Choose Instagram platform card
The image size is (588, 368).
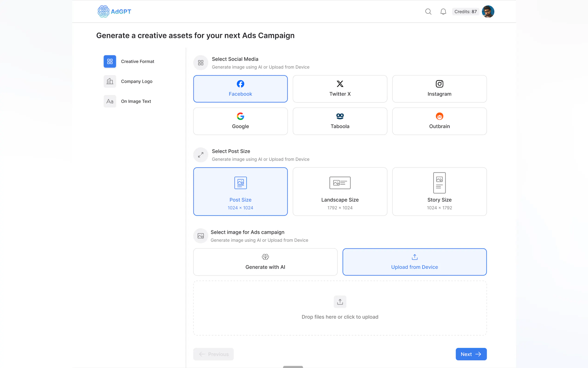(x=439, y=89)
